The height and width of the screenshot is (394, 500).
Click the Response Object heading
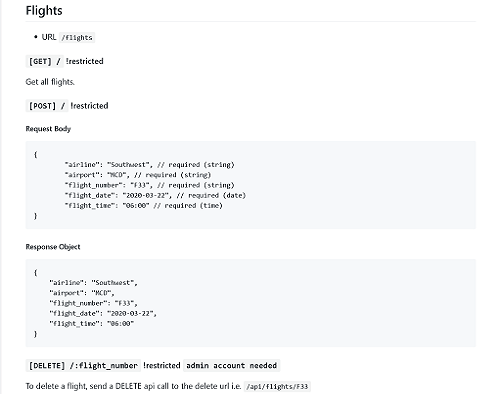pos(53,247)
